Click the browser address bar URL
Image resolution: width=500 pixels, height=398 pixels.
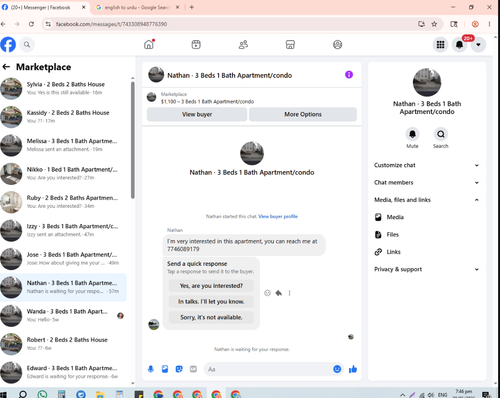tap(111, 24)
